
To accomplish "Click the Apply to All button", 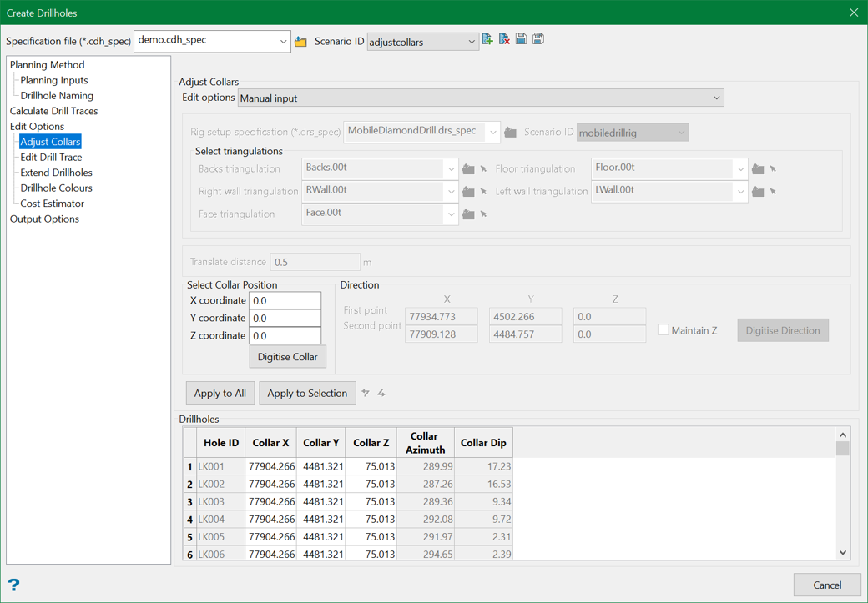I will pyautogui.click(x=220, y=393).
